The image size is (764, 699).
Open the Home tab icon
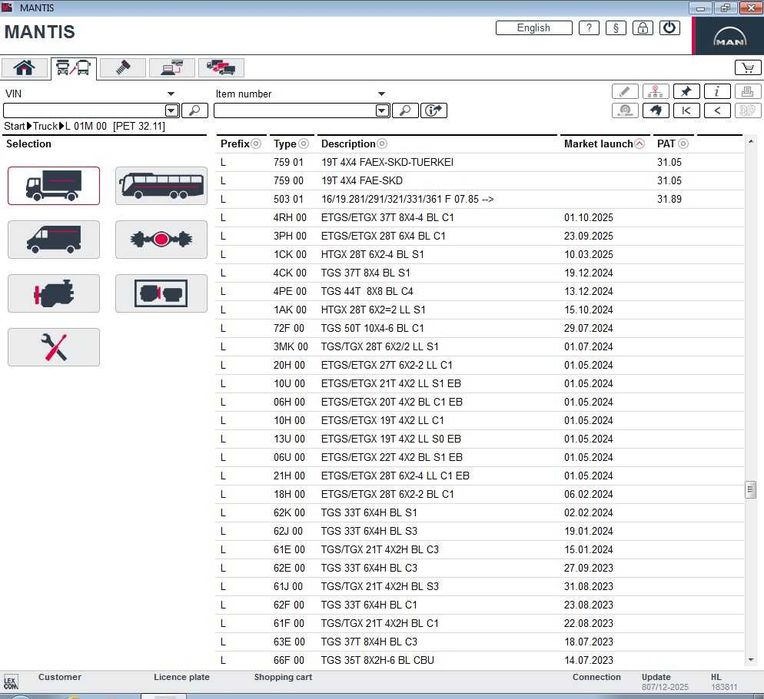pyautogui.click(x=24, y=67)
